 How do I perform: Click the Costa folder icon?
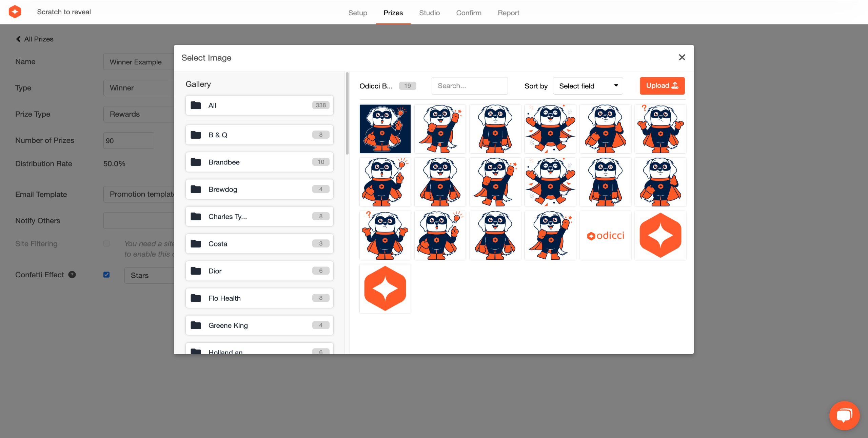[196, 243]
